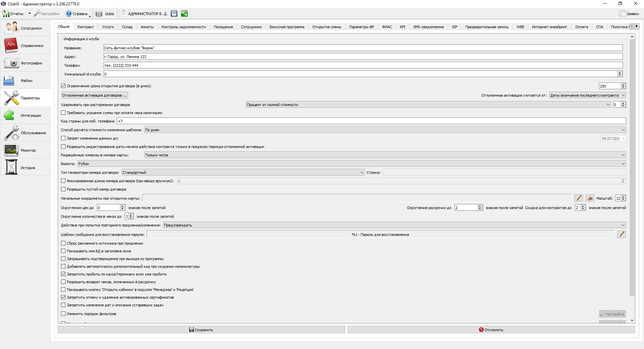Open the Монитор sidebar icon
644x349 pixels.
[11, 150]
